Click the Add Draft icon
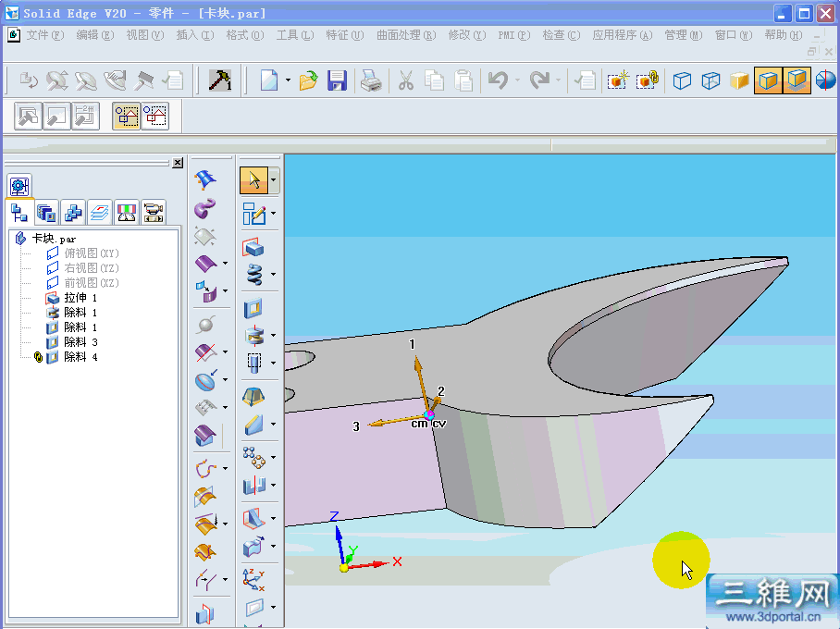Viewport: 840px width, 629px height. tap(253, 397)
